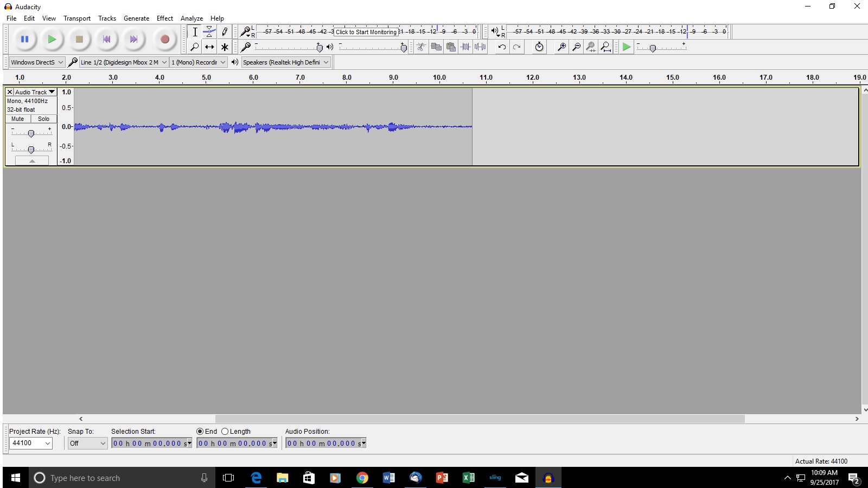Click the horizontal scrollbar thumb
Viewport: 868px width, 488px height.
[480, 419]
